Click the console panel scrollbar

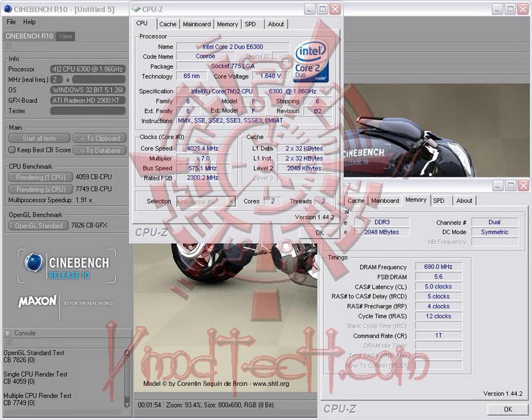[x=127, y=378]
